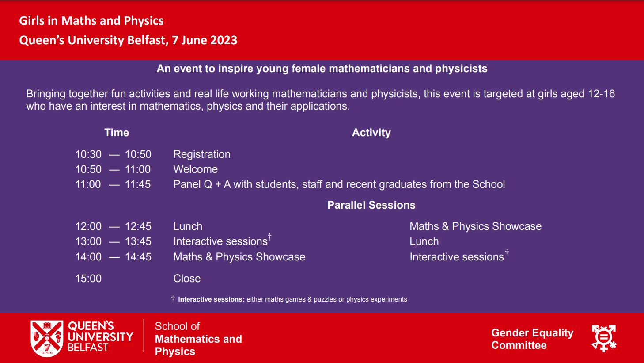Select the 'Registration' activity row
The width and height of the screenshot is (644, 363).
pos(202,154)
